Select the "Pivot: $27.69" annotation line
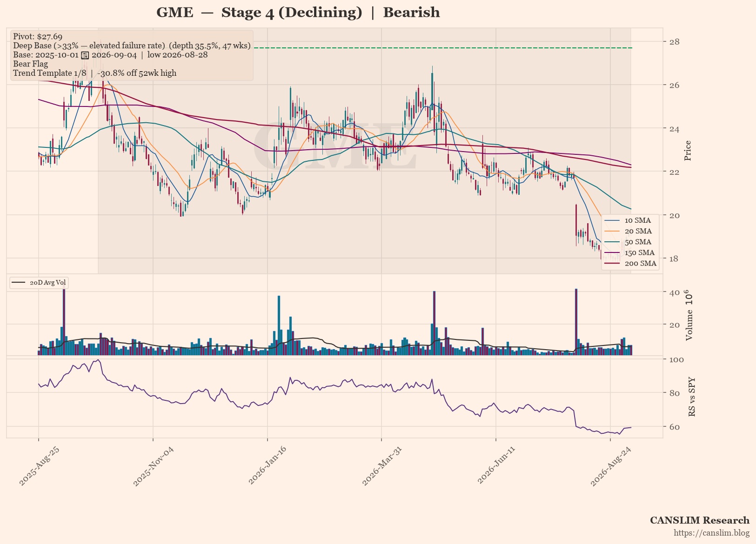The width and height of the screenshot is (756, 544). click(38, 37)
